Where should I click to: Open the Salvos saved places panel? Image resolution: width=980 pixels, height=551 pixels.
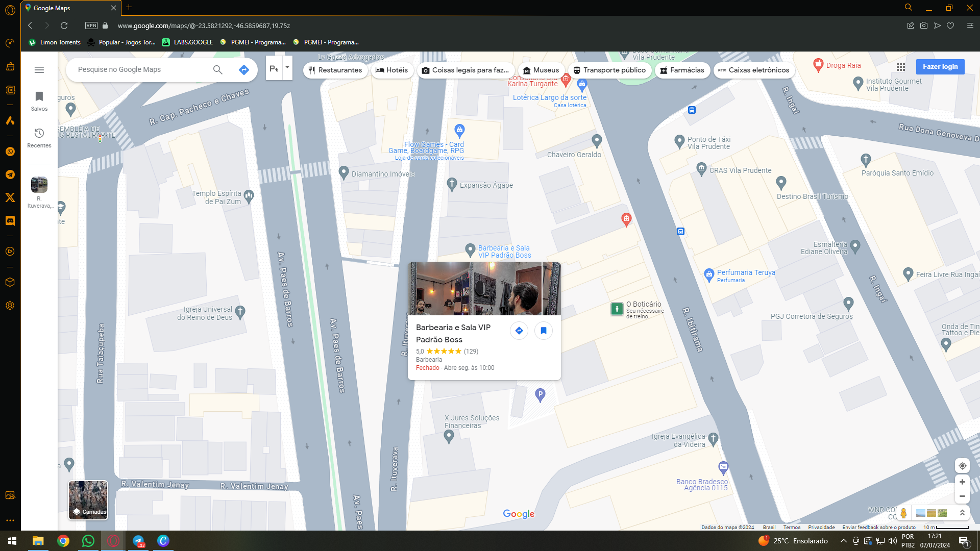[x=39, y=101]
